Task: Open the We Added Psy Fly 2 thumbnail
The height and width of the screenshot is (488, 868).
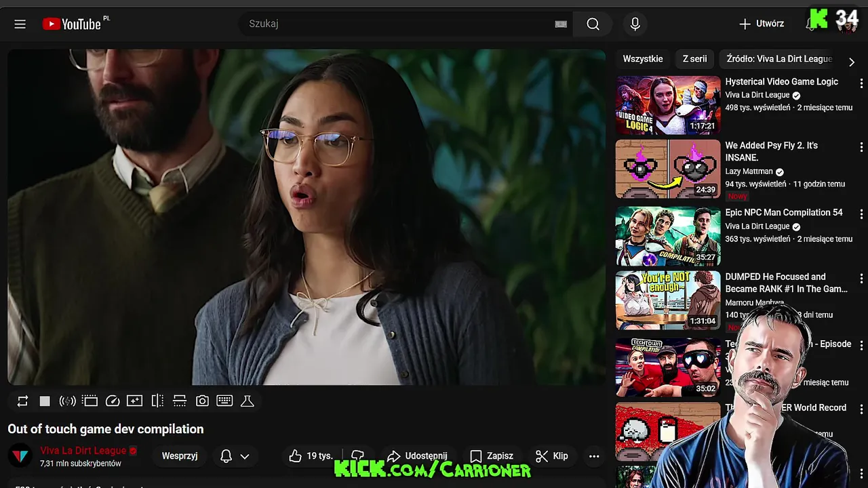Action: (x=668, y=169)
